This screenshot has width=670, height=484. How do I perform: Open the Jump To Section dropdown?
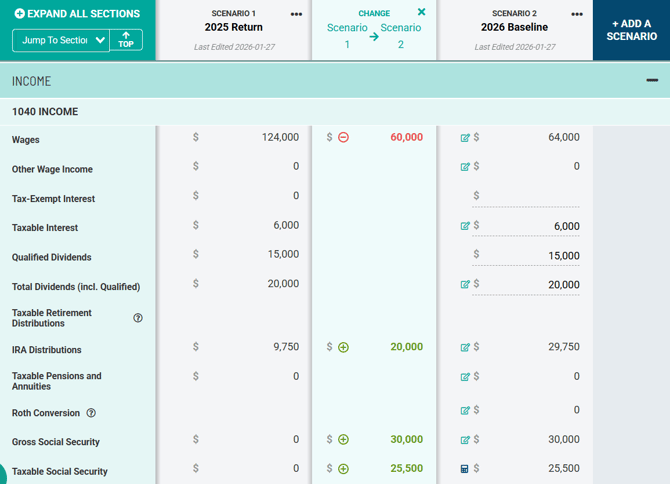[x=59, y=40]
